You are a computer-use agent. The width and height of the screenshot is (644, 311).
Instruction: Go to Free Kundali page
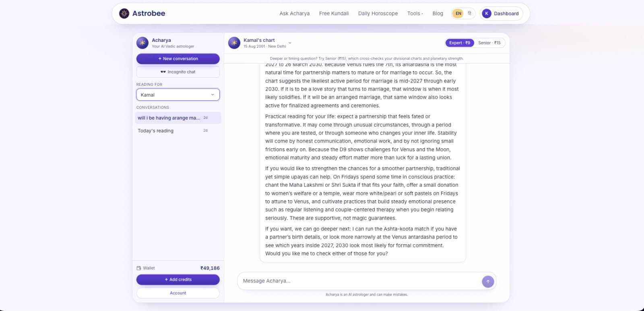pos(334,13)
